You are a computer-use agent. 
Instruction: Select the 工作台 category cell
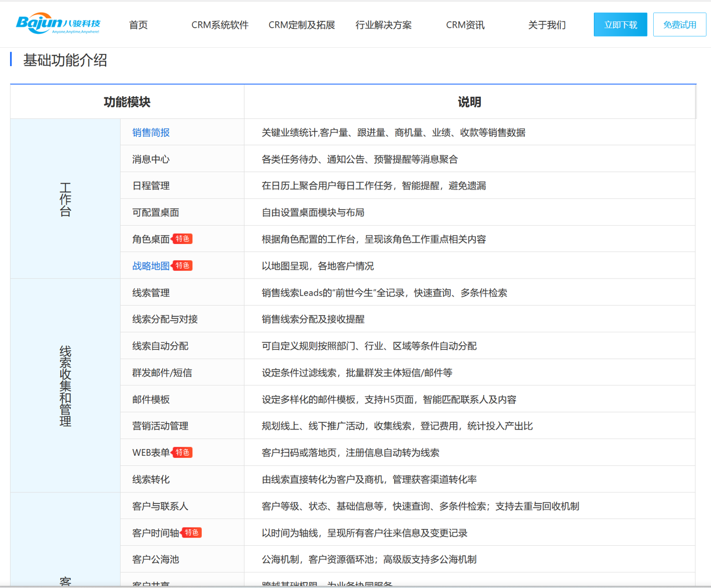[65, 199]
